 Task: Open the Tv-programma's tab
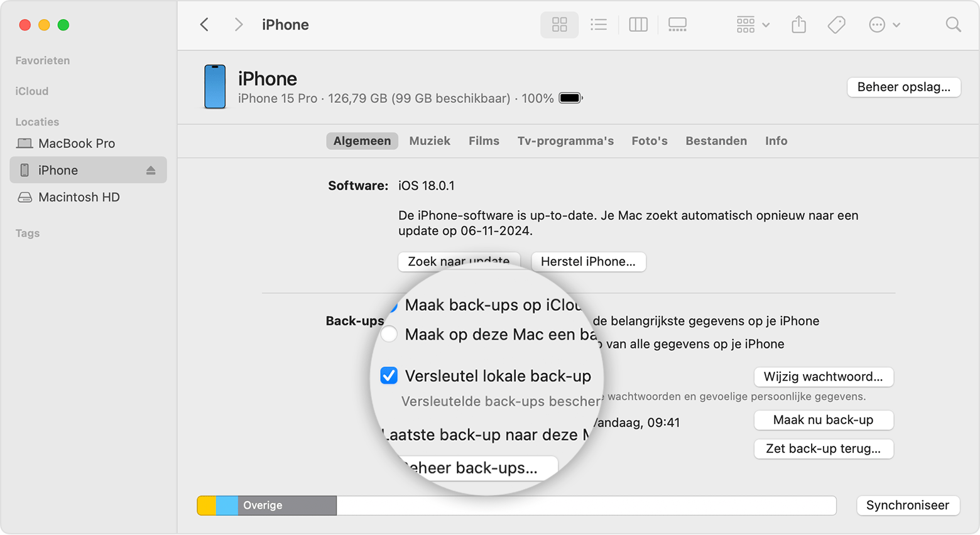click(565, 141)
